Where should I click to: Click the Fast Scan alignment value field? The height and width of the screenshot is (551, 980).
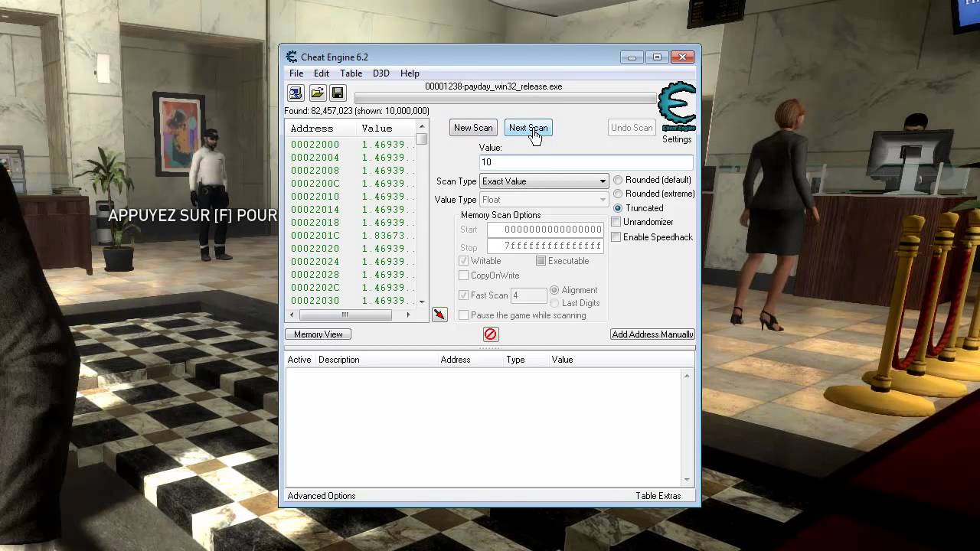click(x=528, y=295)
